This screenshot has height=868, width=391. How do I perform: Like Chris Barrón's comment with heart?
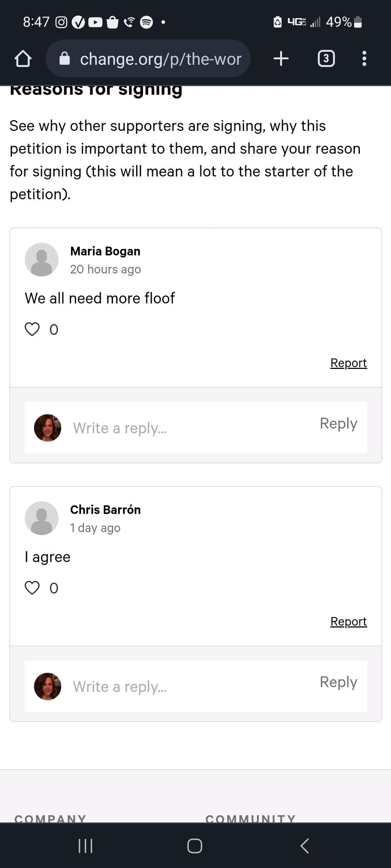32,588
